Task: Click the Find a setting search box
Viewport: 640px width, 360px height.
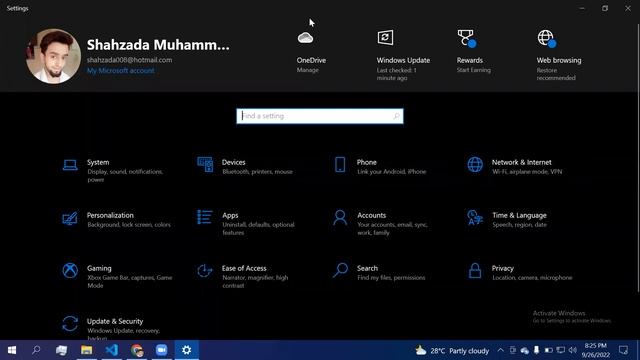Action: click(x=320, y=116)
